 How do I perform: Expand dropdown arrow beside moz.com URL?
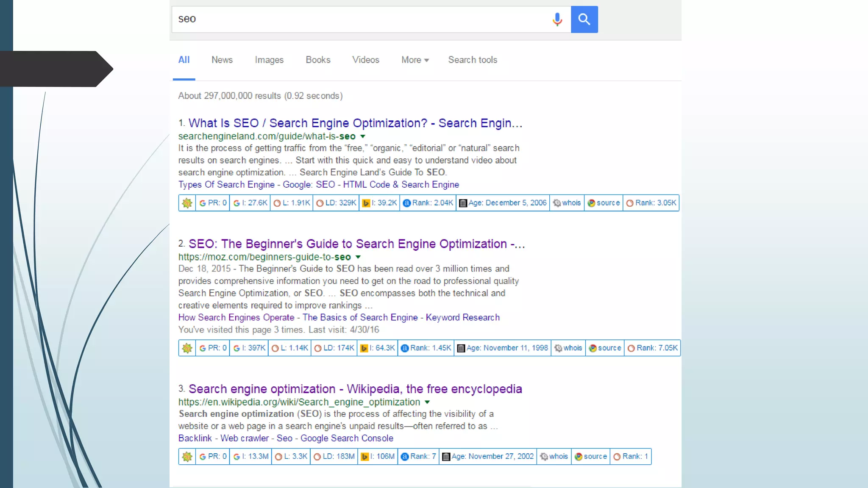pos(358,257)
